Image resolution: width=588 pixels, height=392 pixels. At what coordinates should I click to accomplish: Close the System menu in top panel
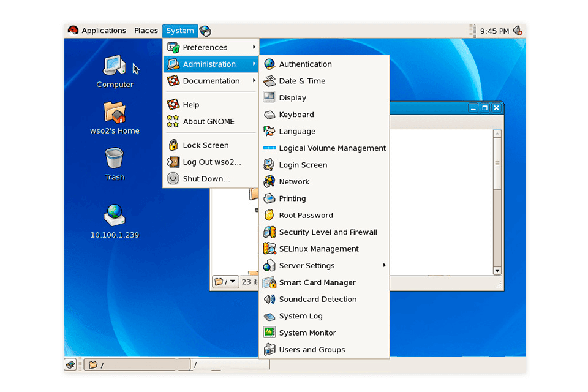(180, 31)
